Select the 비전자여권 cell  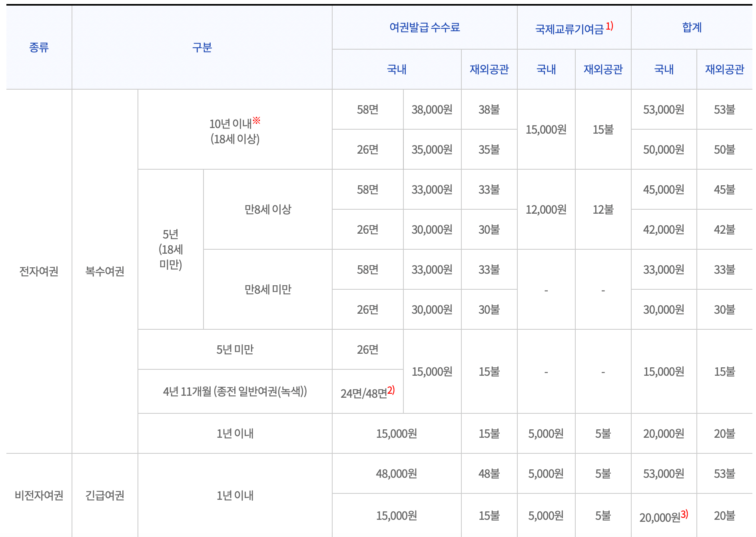pyautogui.click(x=39, y=495)
